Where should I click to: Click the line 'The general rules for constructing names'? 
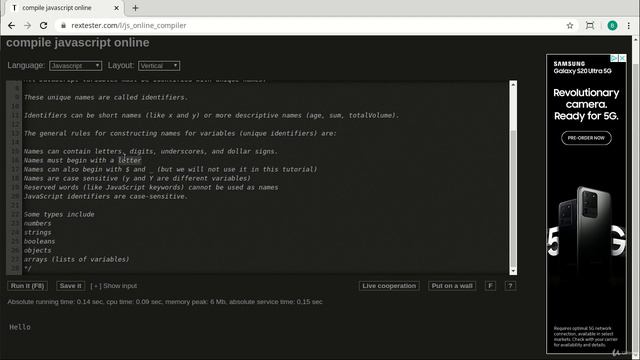(180, 133)
